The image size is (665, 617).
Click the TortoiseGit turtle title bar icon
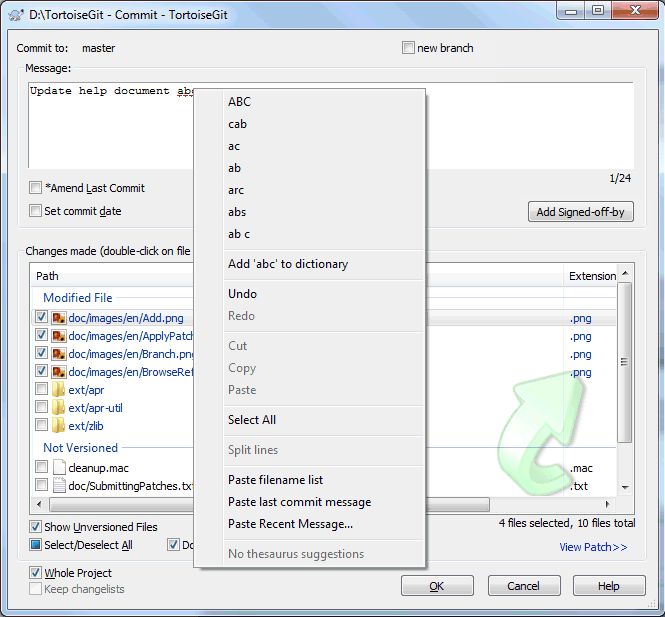click(x=16, y=15)
